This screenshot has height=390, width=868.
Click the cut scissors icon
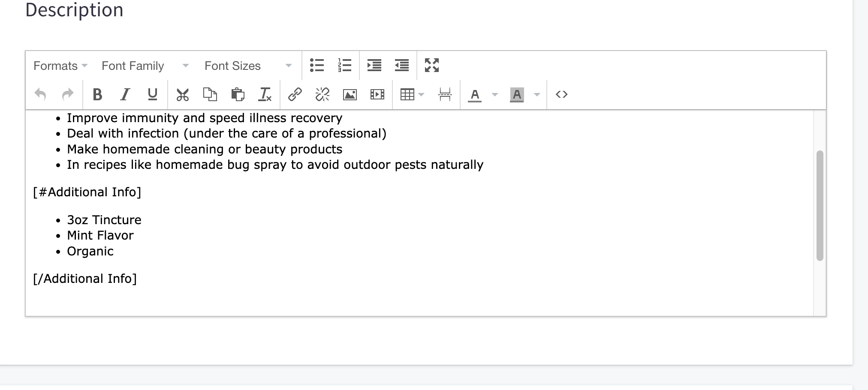182,94
